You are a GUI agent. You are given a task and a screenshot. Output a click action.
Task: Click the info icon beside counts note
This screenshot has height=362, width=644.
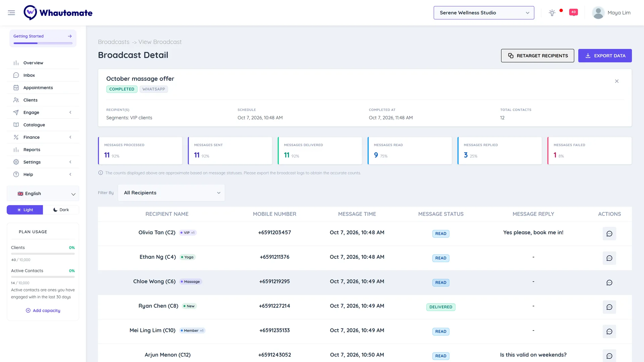point(101,173)
